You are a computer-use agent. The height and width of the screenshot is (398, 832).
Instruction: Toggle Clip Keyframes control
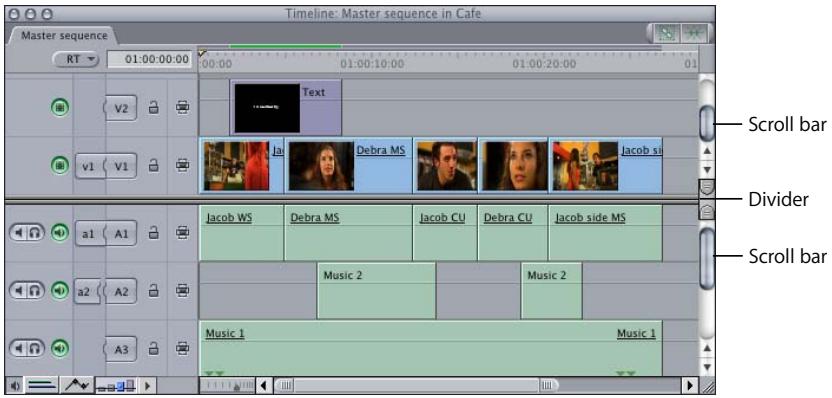click(42, 385)
